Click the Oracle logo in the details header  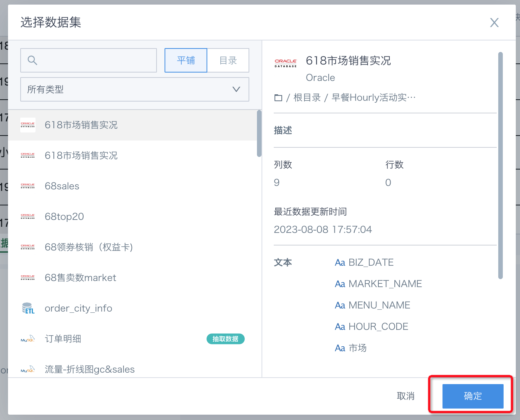coord(286,63)
